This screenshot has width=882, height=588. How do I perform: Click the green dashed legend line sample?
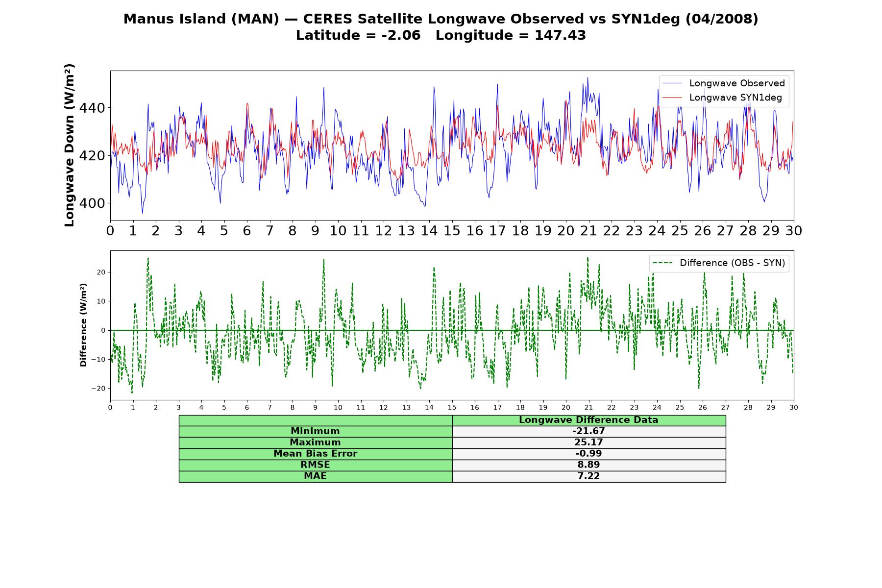coord(662,263)
